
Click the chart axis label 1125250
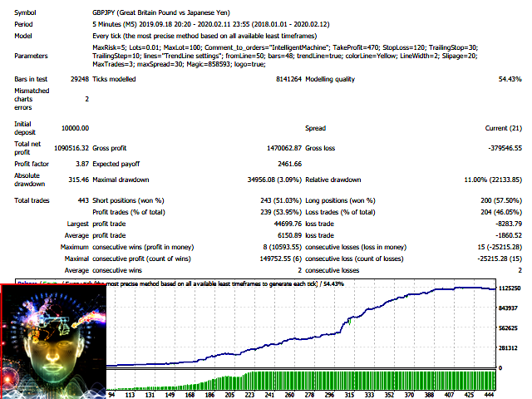point(510,288)
